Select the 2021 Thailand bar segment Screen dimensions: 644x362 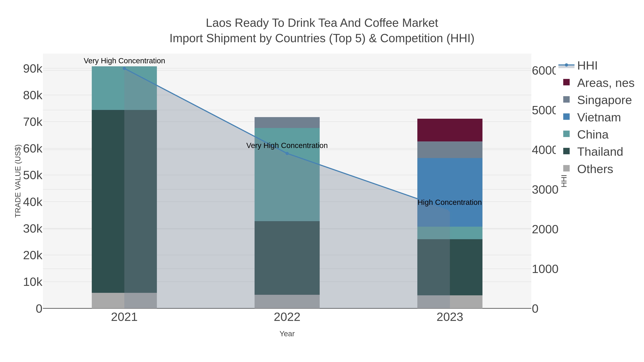coord(124,201)
